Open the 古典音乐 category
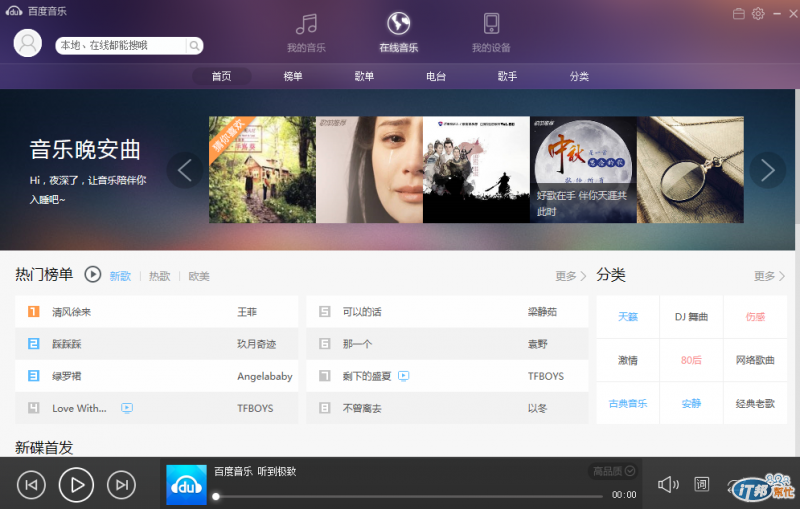The height and width of the screenshot is (509, 800). [628, 403]
